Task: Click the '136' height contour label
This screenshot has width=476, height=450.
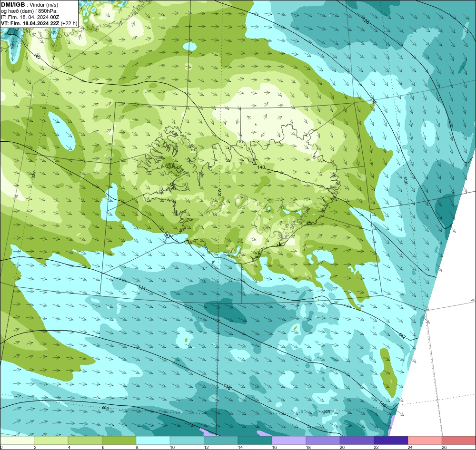Action: point(366,21)
